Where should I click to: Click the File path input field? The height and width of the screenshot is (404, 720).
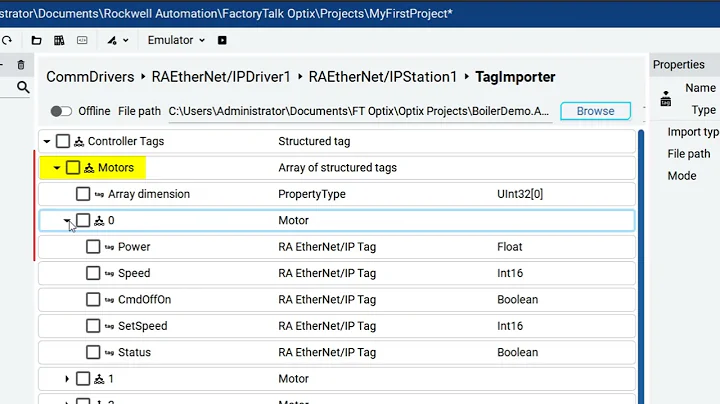pyautogui.click(x=360, y=112)
